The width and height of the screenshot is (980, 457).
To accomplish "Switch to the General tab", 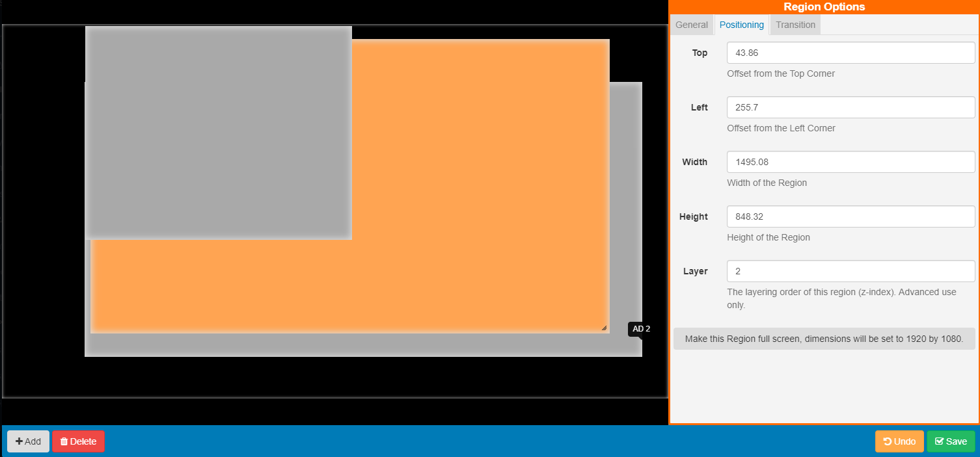I will click(x=691, y=25).
